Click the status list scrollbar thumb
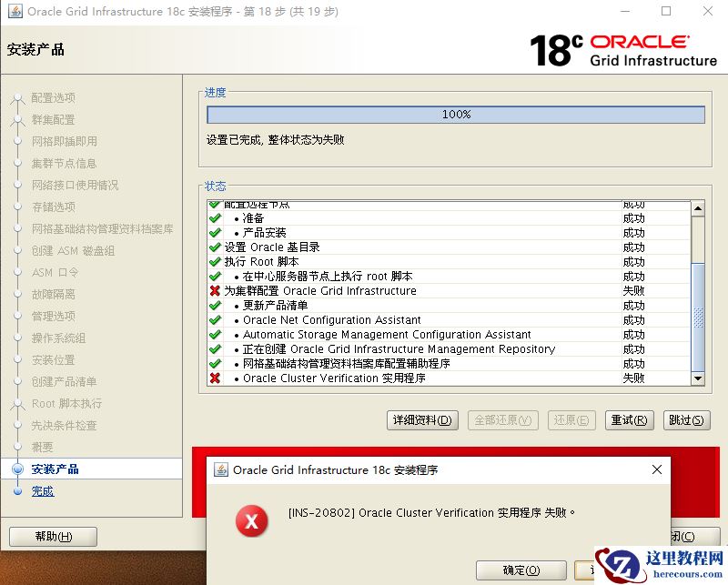Image resolution: width=728 pixels, height=585 pixels. pyautogui.click(x=698, y=318)
